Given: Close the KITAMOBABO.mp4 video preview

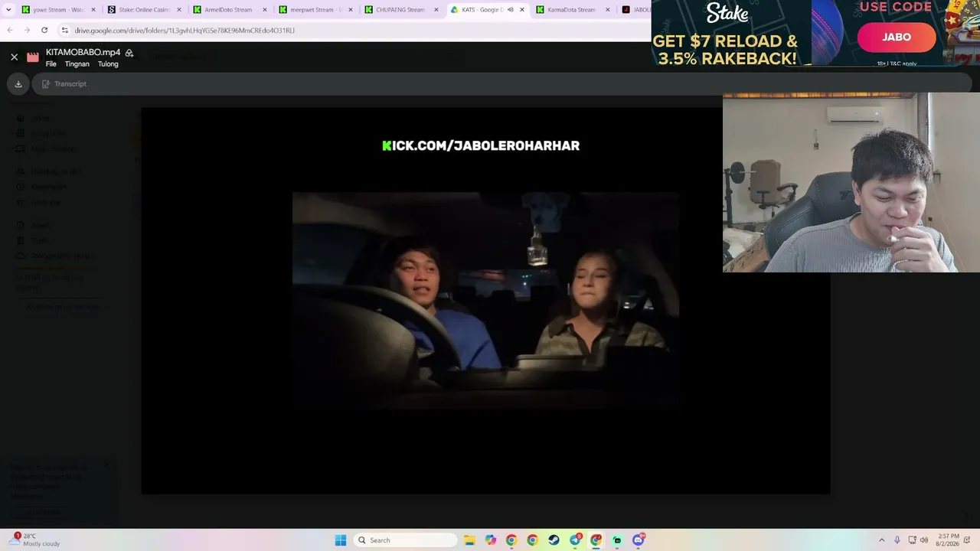Looking at the screenshot, I should coord(14,57).
